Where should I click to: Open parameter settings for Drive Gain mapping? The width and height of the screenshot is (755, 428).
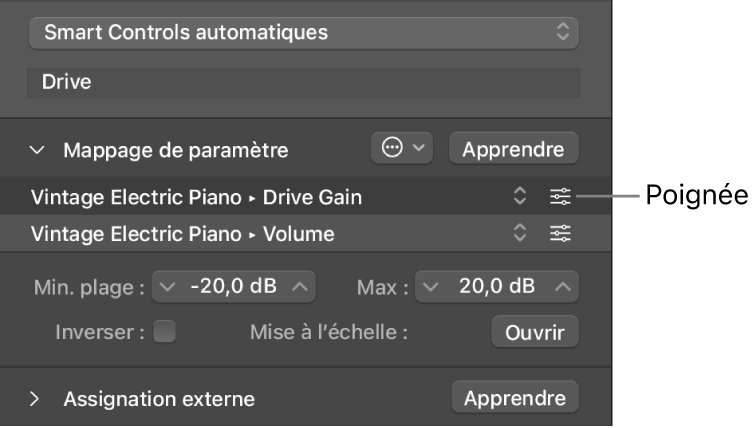coord(560,197)
